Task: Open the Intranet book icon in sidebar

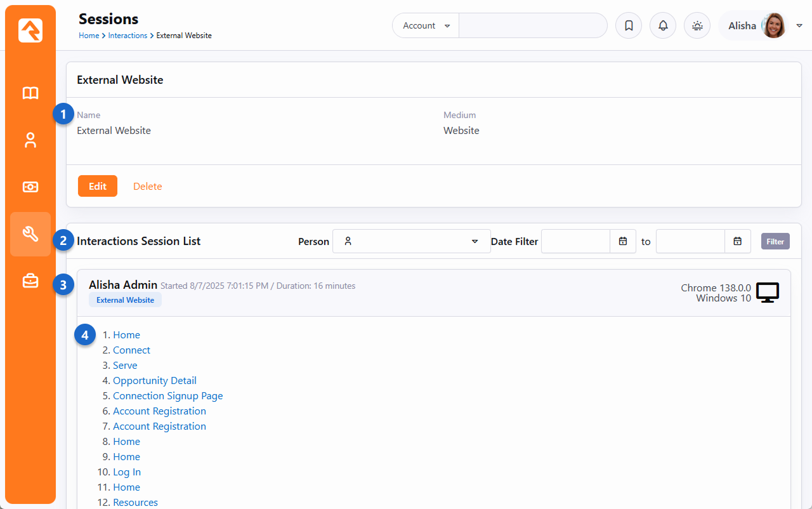Action: coord(30,93)
